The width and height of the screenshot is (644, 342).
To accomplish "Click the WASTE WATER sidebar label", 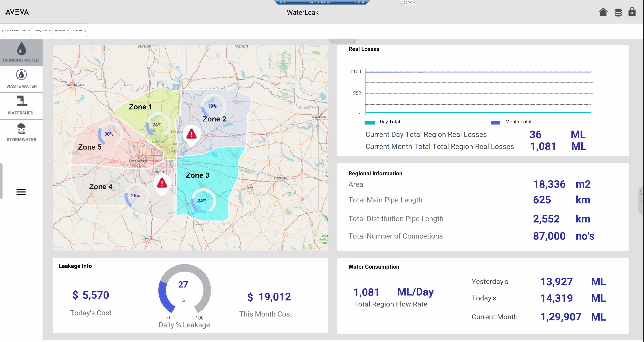I will pos(21,86).
